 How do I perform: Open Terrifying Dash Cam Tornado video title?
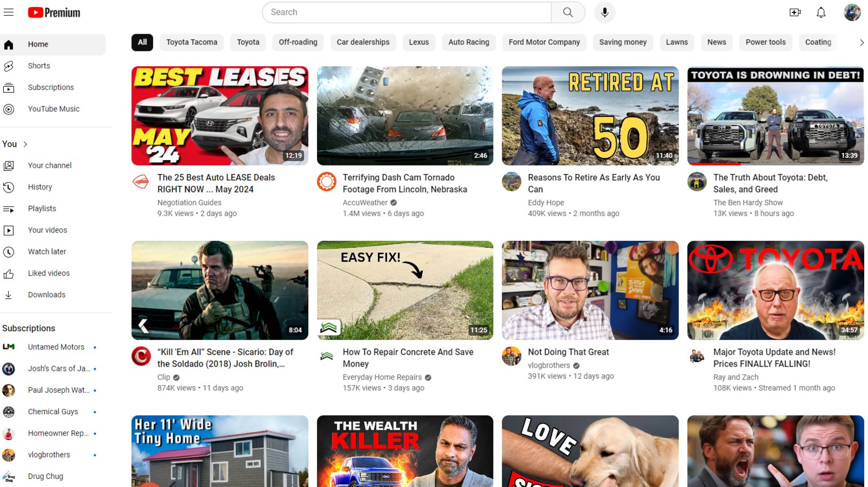[x=405, y=183]
